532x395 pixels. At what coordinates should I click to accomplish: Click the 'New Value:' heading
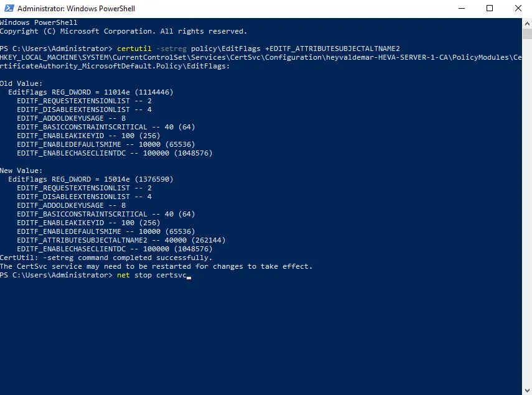(21, 170)
